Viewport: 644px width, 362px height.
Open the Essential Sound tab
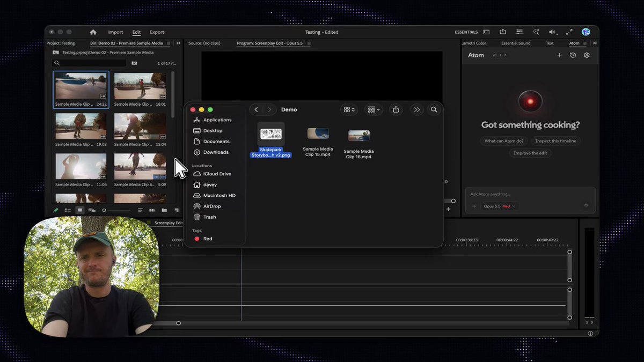[516, 43]
